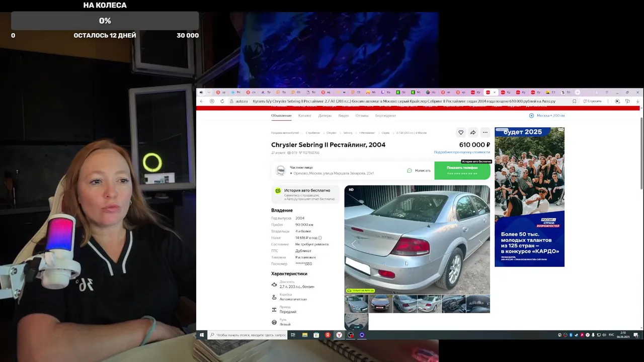Open the dashboard gauges thumbnail
The image size is (644, 362).
478,304
